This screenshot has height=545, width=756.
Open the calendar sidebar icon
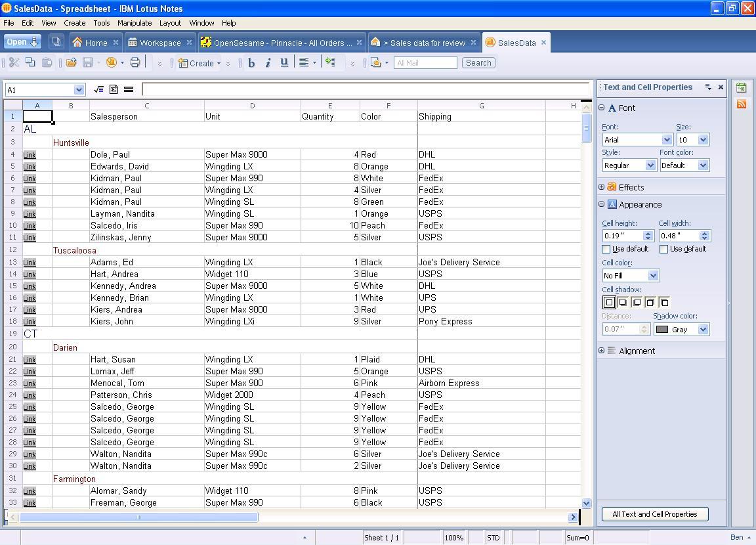pyautogui.click(x=742, y=88)
